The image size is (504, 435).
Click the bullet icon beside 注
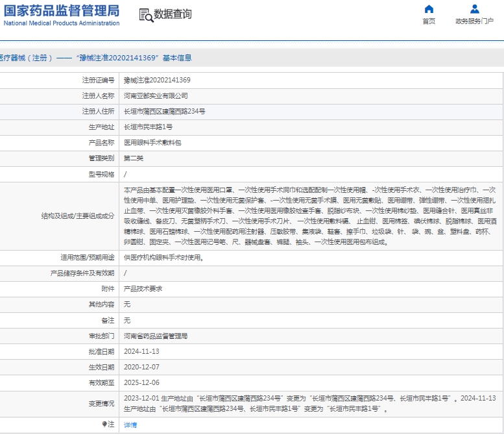coord(104,424)
